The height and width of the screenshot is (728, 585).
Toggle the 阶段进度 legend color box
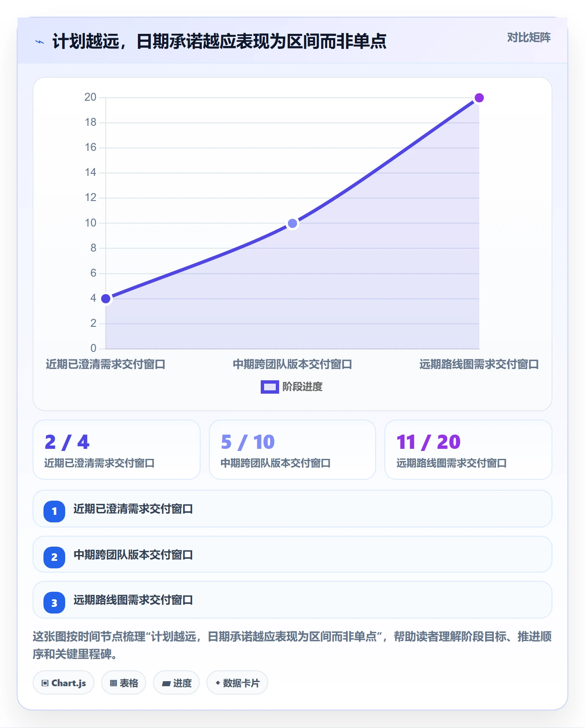[x=270, y=387]
